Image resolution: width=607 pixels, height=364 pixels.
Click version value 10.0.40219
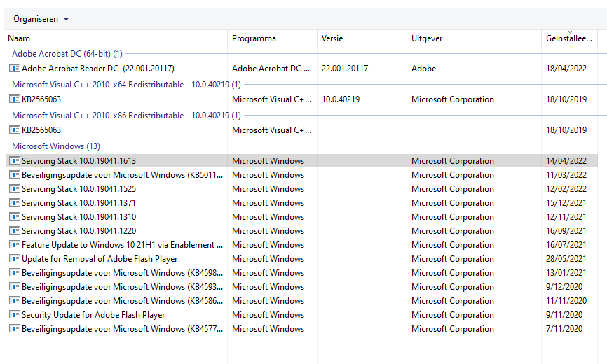(x=341, y=99)
